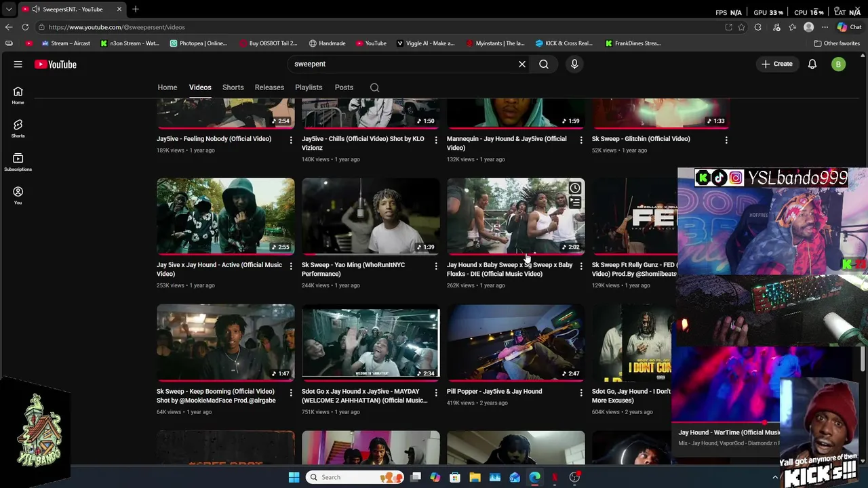Select the Videos channel tab

pyautogui.click(x=200, y=87)
